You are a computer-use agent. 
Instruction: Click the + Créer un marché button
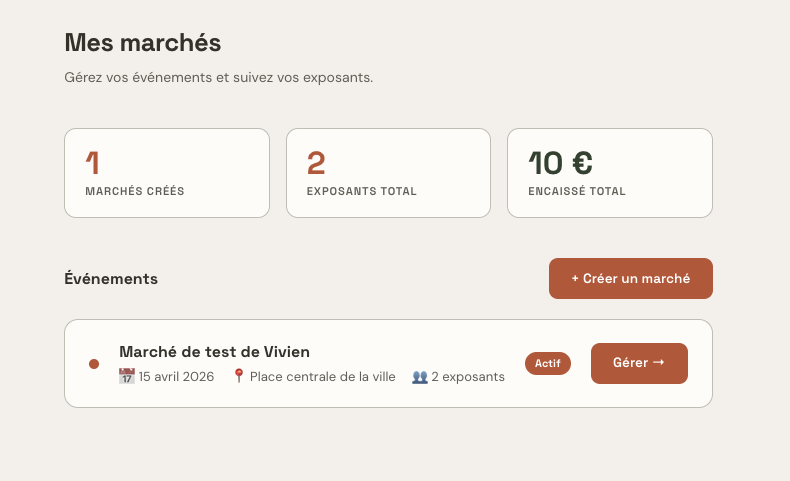[631, 279]
